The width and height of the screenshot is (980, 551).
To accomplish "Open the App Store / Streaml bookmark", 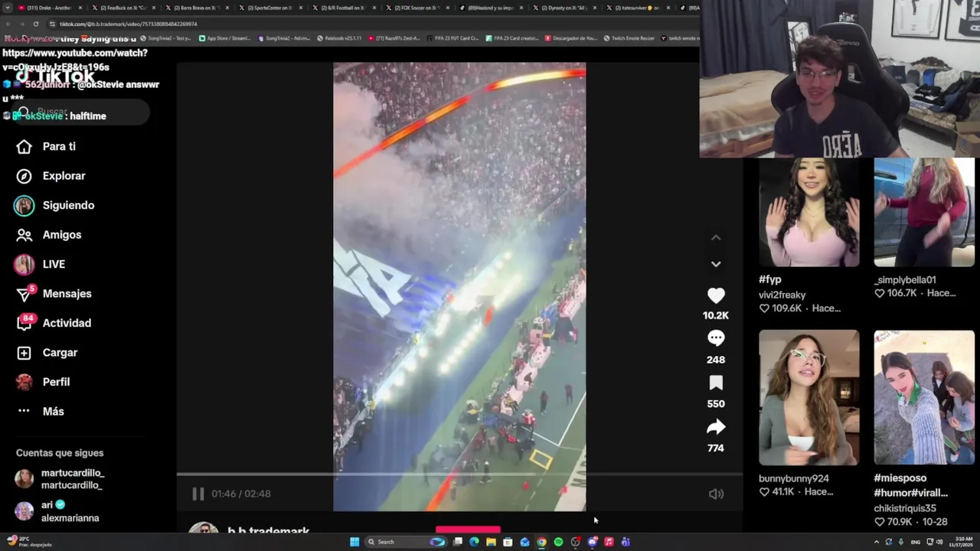I will 227,38.
